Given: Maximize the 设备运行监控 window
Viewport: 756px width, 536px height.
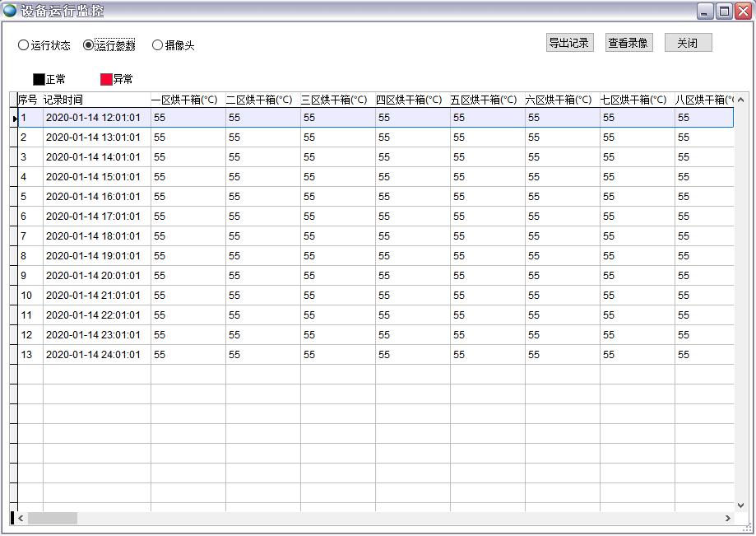Looking at the screenshot, I should pos(724,11).
